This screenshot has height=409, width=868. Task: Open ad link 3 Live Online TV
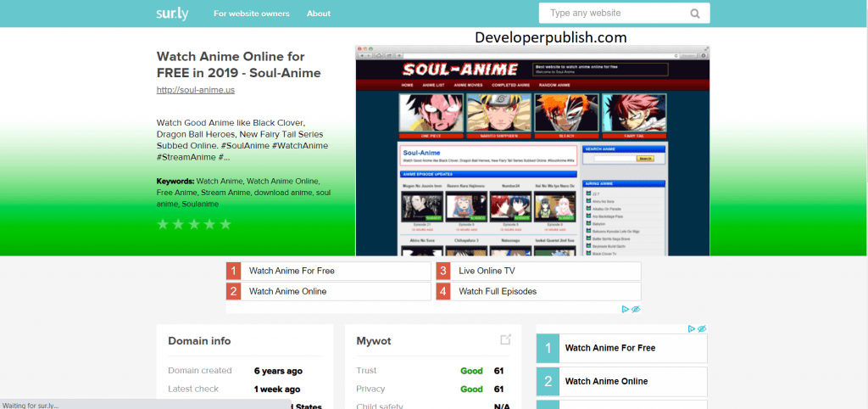pyautogui.click(x=538, y=271)
